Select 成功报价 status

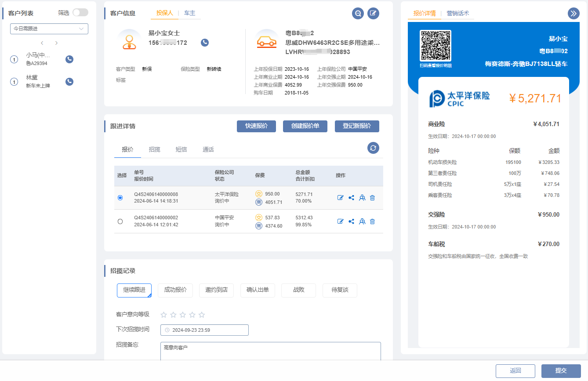[175, 290]
